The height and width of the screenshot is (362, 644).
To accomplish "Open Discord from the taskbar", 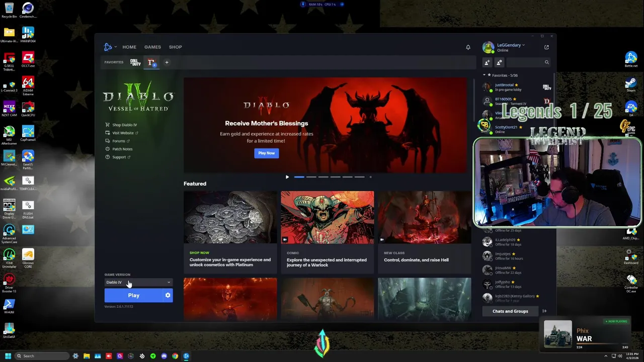I will [164, 356].
